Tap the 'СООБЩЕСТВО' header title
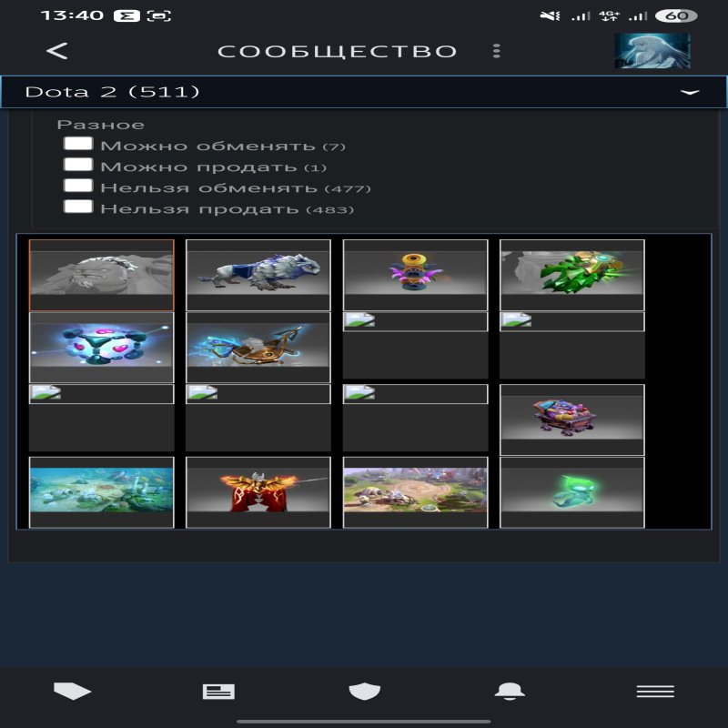 pos(337,51)
